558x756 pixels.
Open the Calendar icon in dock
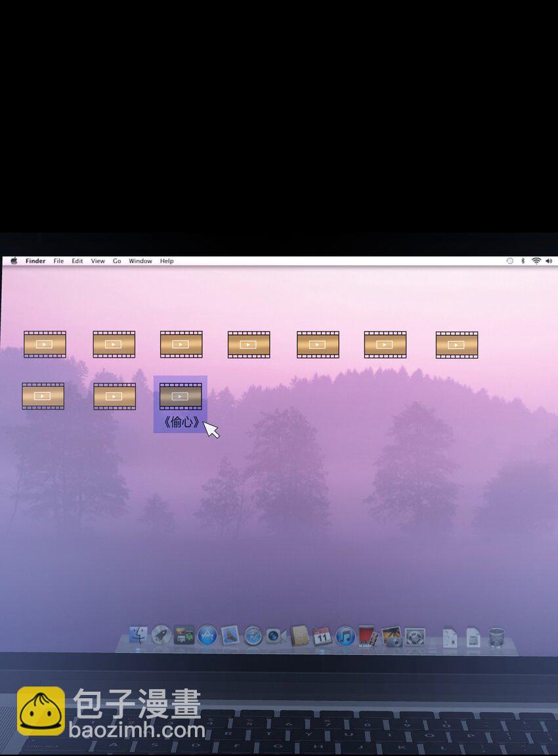pos(322,636)
